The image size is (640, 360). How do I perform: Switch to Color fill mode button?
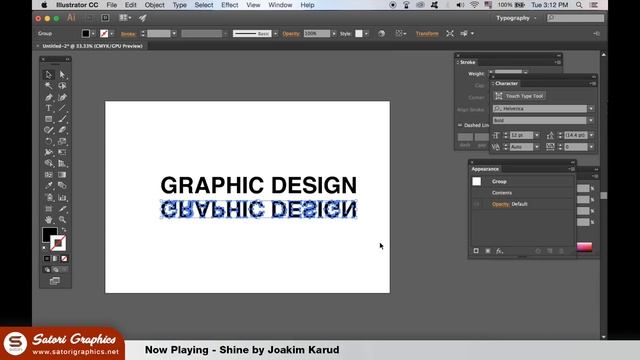click(x=47, y=259)
